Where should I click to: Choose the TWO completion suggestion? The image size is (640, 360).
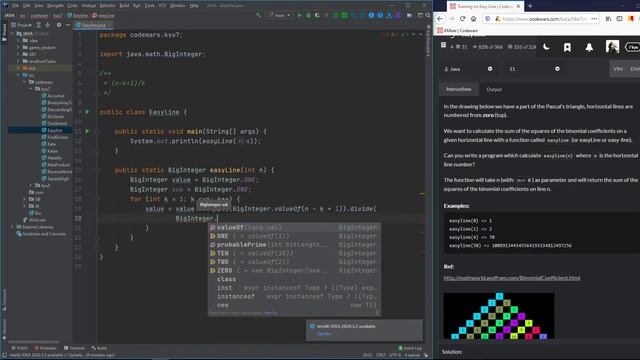click(294, 262)
